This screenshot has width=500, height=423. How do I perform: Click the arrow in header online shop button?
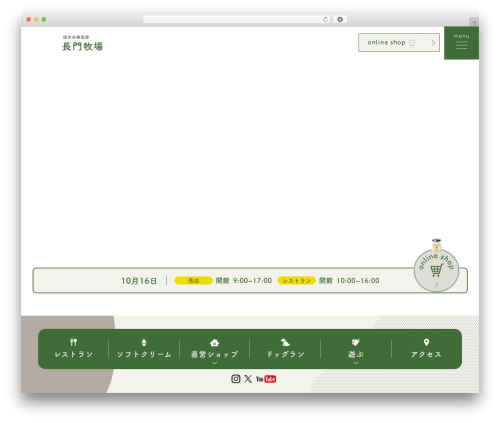(433, 43)
